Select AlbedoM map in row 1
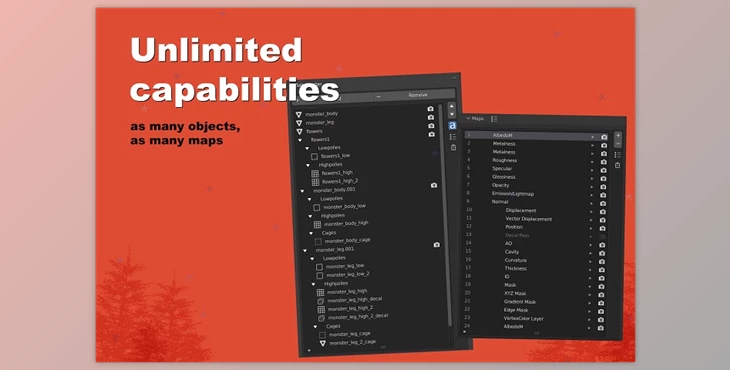Viewport: 730px width, 370px height. [x=536, y=135]
